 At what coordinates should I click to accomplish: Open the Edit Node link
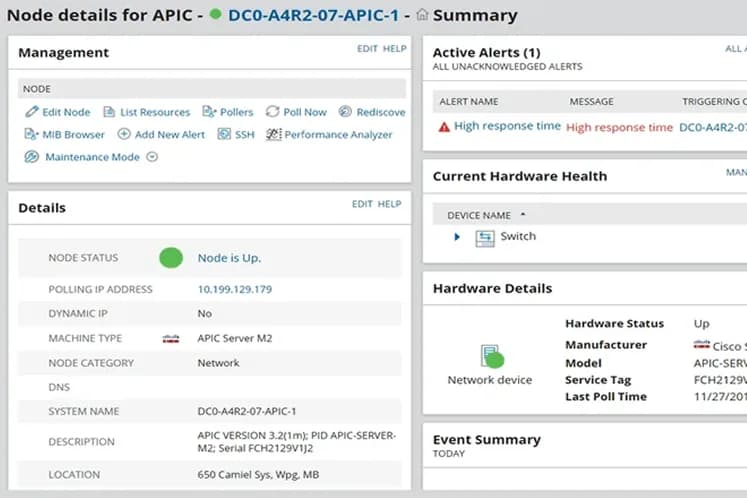tap(66, 112)
